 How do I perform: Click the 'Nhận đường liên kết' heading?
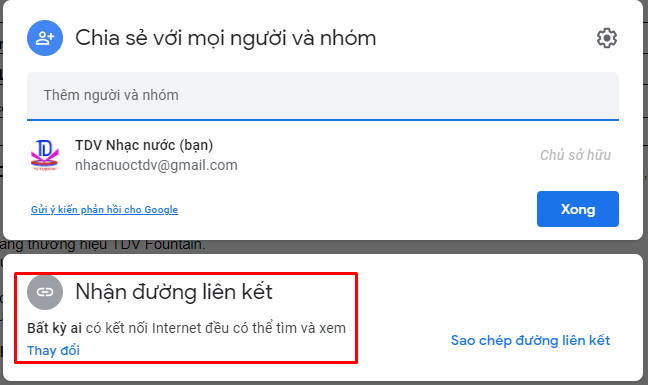174,292
